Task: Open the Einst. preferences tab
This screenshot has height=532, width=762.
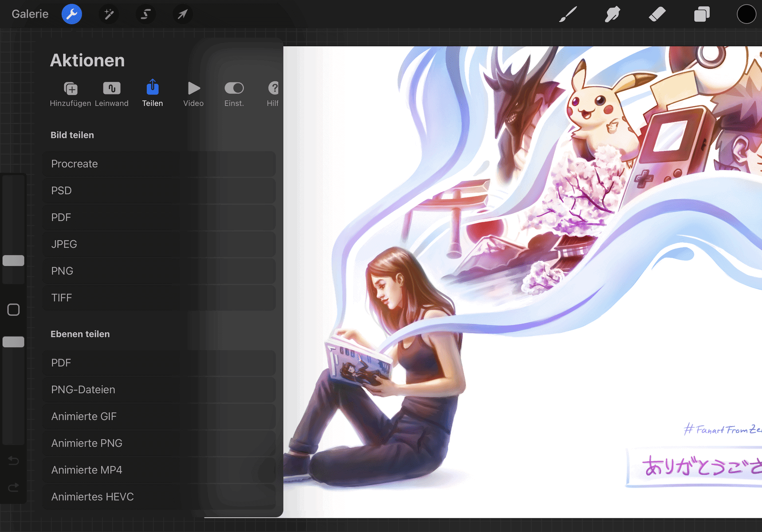Action: pyautogui.click(x=234, y=94)
